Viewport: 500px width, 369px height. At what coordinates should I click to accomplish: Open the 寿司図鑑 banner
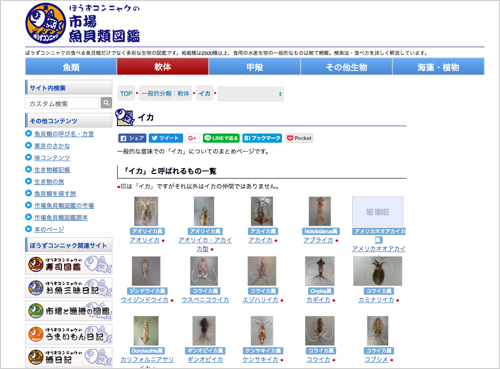[x=69, y=264]
